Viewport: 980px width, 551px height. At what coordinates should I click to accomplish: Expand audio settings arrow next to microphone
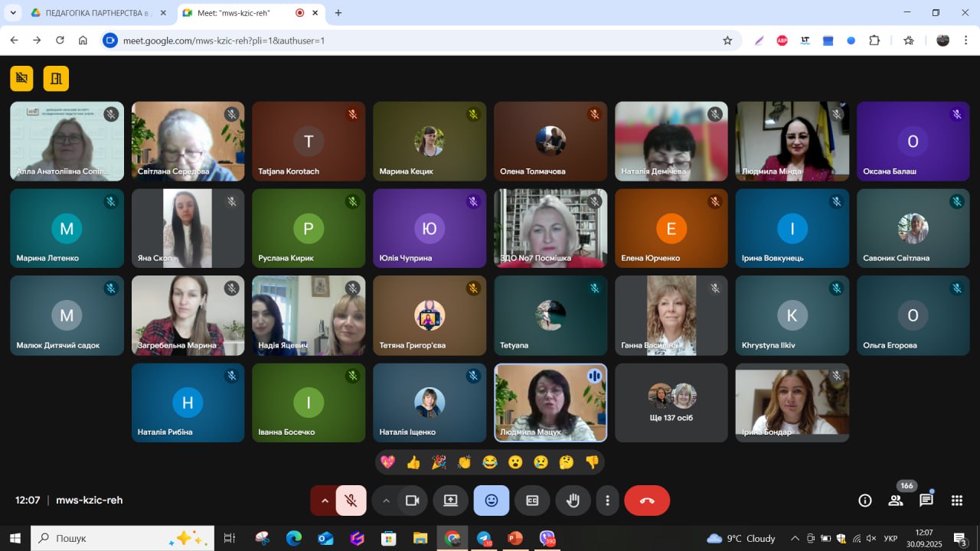[324, 500]
